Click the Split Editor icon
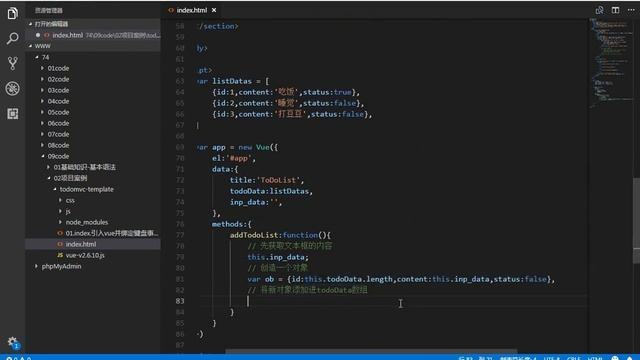The width and height of the screenshot is (640, 360). 615,10
